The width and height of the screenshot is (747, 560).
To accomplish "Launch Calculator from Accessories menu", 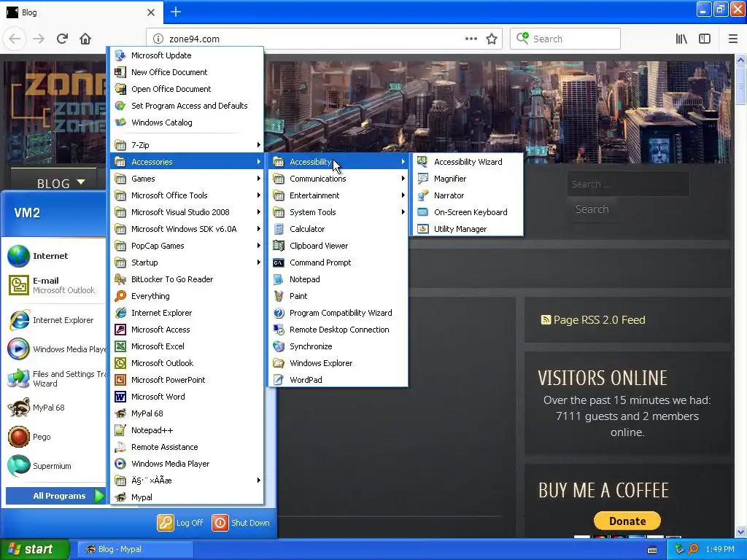I will (x=338, y=229).
